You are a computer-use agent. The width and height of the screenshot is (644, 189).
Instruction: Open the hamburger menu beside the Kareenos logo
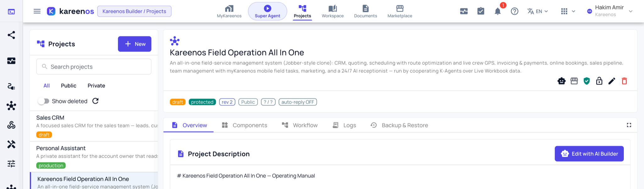click(x=37, y=11)
